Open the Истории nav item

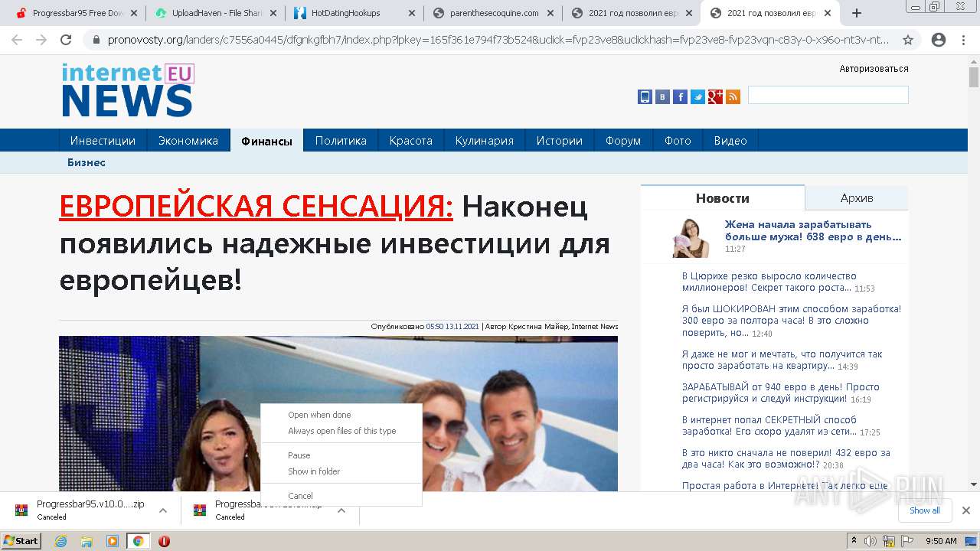click(x=560, y=141)
